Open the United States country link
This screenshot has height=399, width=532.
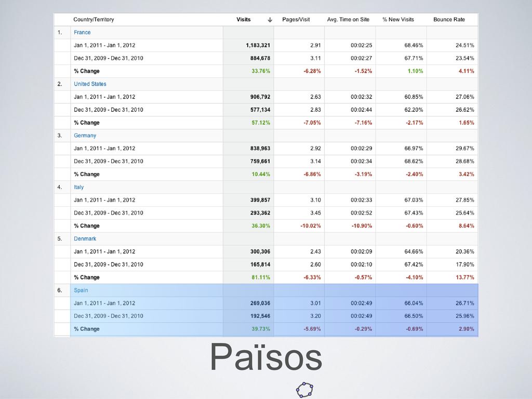(90, 84)
